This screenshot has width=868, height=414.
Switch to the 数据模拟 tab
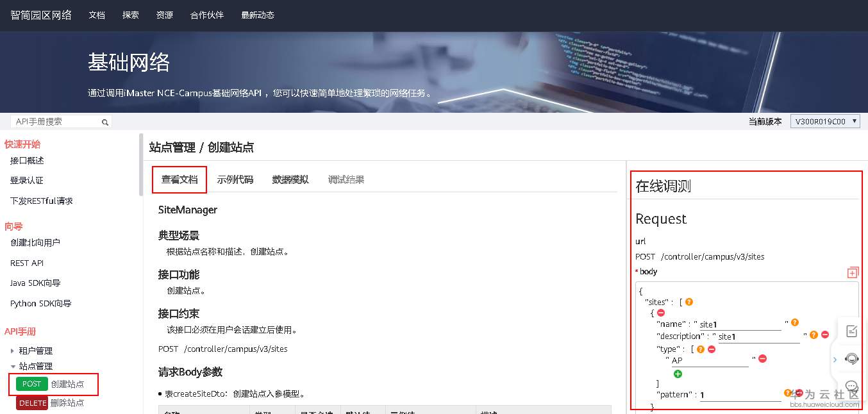(x=290, y=179)
